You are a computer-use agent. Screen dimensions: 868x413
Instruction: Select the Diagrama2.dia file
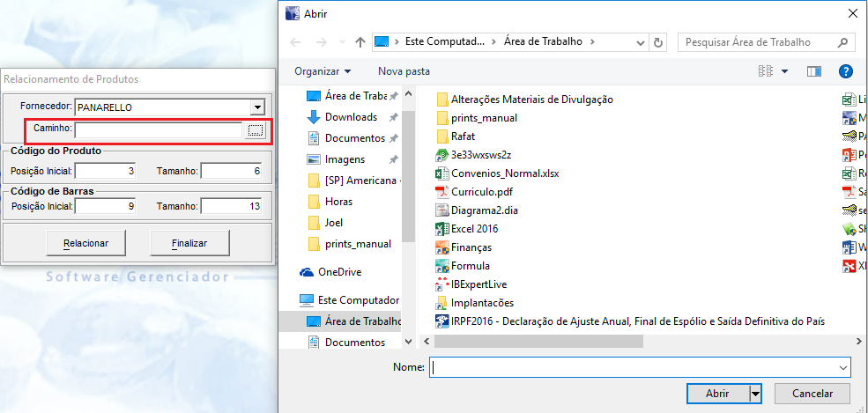(486, 210)
